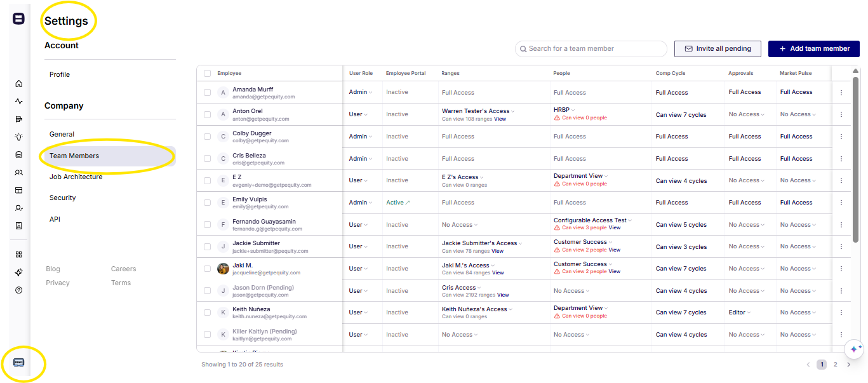This screenshot has height=383, width=868.
Task: Open Keith Nuñeza's Editor approvals dropdown
Action: point(739,312)
